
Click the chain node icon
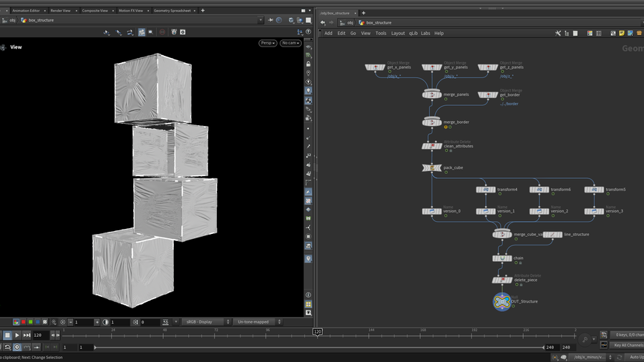(x=502, y=258)
